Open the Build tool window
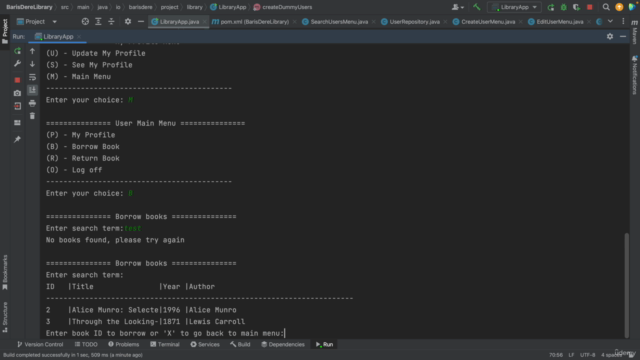This screenshot has width=640, height=360. (240, 344)
